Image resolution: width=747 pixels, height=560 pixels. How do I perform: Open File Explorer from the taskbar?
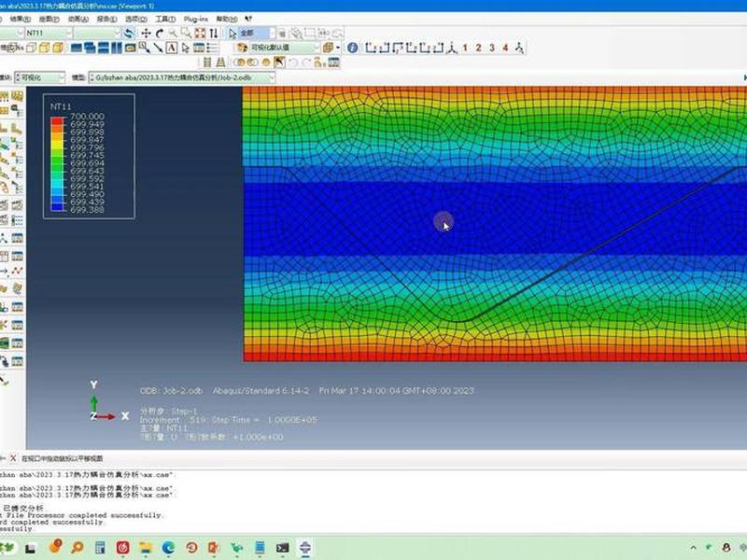pyautogui.click(x=146, y=548)
